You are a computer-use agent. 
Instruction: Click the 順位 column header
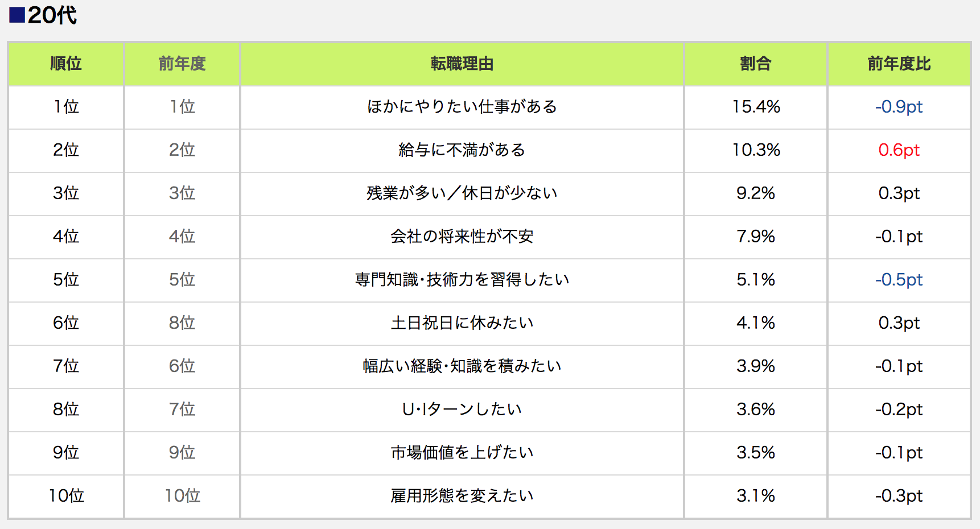tap(66, 64)
